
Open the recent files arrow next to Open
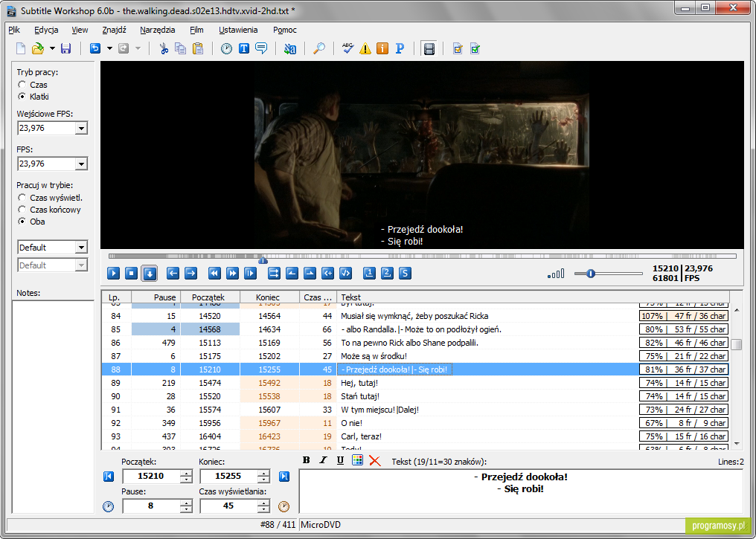[52, 48]
